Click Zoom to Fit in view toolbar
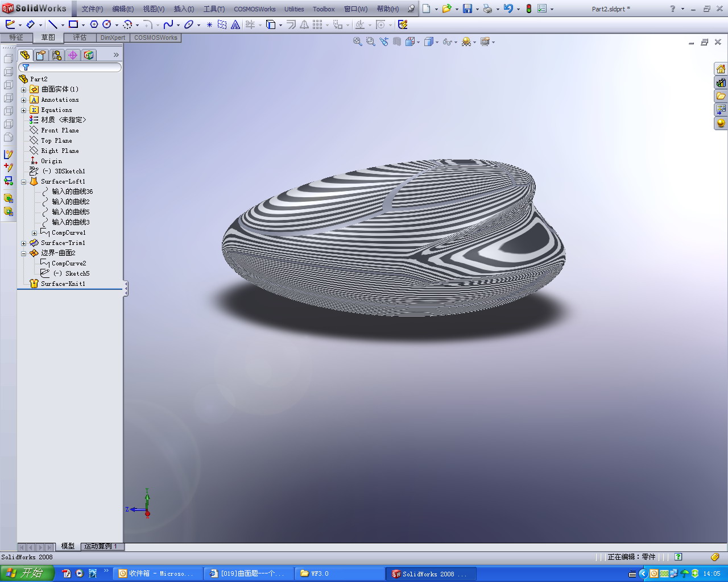728x582 pixels. point(358,41)
